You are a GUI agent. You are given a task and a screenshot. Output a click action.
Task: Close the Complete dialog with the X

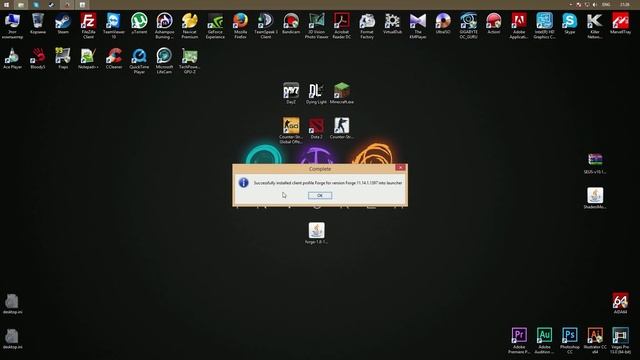coord(400,168)
